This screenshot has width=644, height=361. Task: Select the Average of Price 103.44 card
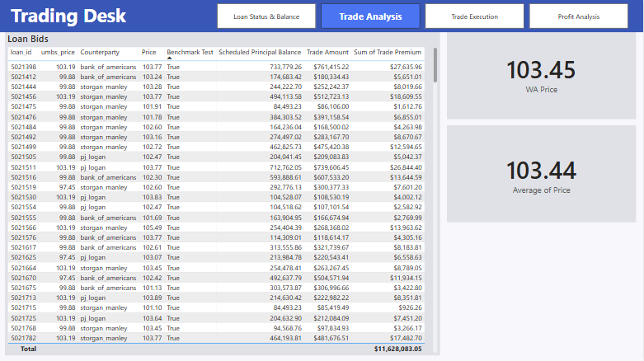[541, 174]
